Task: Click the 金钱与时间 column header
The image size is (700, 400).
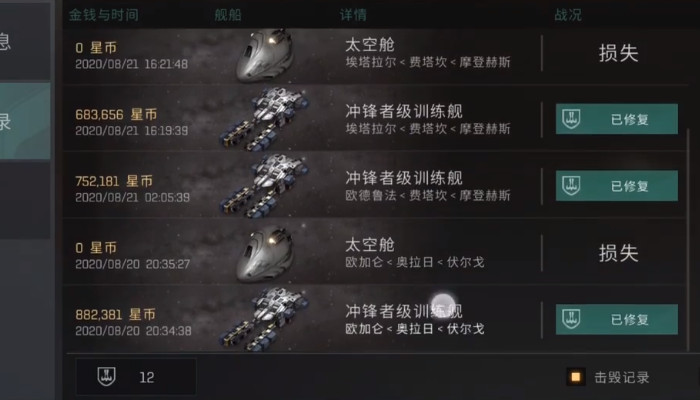Action: pyautogui.click(x=104, y=15)
